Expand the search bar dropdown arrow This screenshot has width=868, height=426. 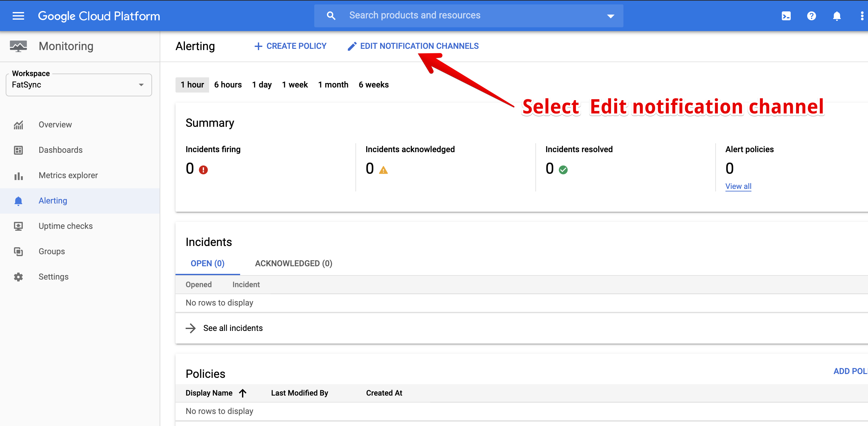610,16
